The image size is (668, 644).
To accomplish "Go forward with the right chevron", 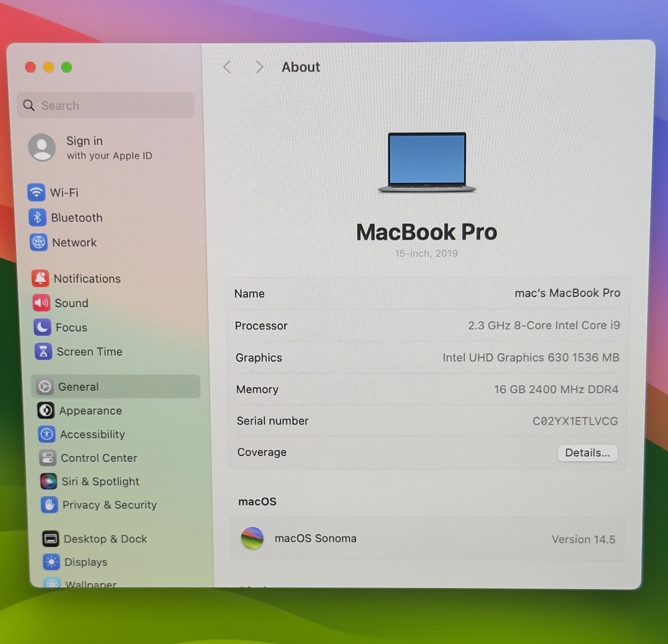I will pos(259,67).
